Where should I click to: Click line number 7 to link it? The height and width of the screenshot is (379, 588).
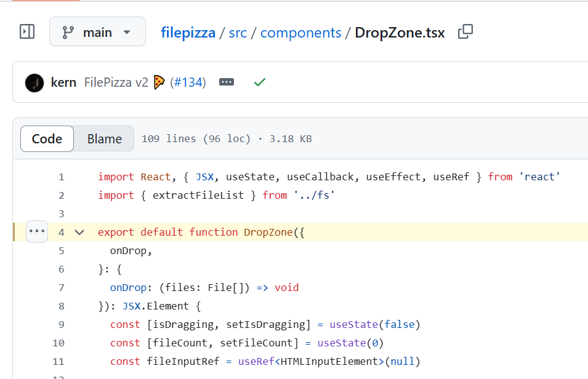click(x=61, y=287)
